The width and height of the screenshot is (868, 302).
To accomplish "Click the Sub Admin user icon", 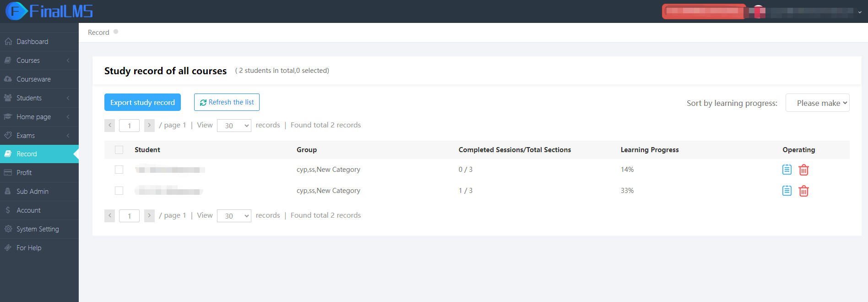I will point(8,192).
